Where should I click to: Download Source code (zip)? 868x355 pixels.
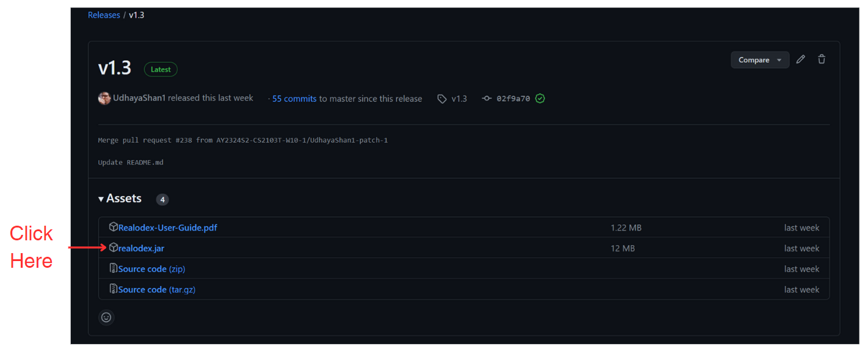click(x=151, y=269)
